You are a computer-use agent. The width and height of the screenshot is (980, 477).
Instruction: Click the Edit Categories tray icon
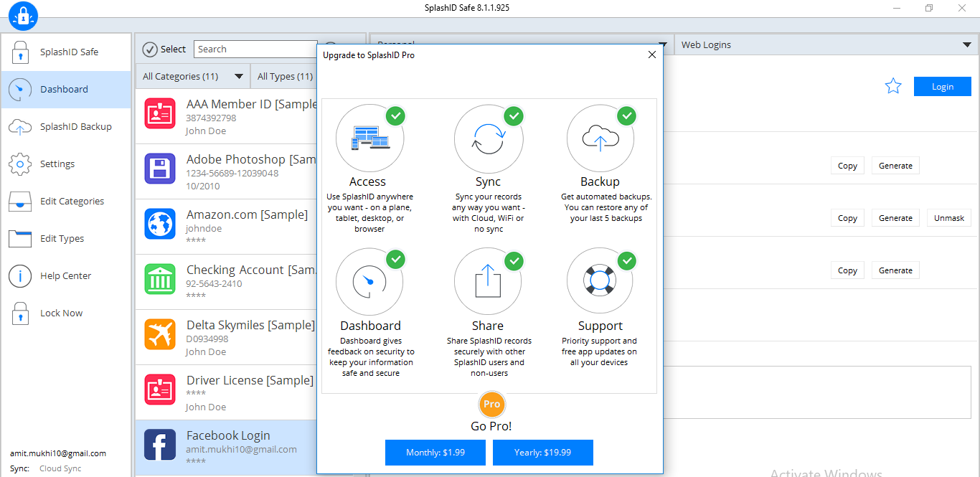click(20, 201)
